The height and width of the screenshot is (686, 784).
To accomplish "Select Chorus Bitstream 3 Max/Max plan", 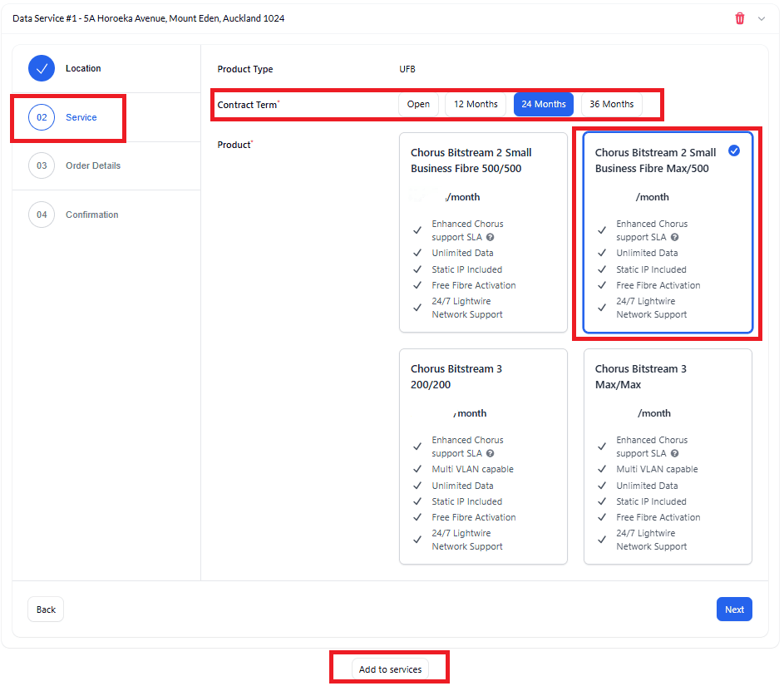I will 668,457.
